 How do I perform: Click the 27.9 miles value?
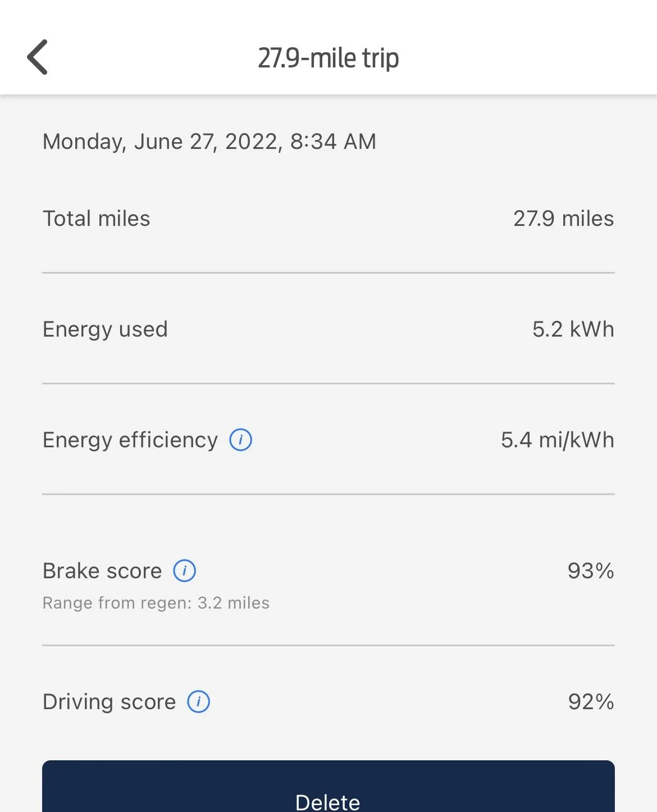563,219
